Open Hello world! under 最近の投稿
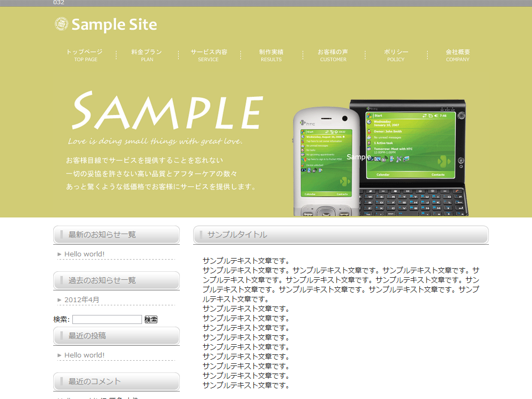Viewport: 532px width, 399px height. click(85, 355)
